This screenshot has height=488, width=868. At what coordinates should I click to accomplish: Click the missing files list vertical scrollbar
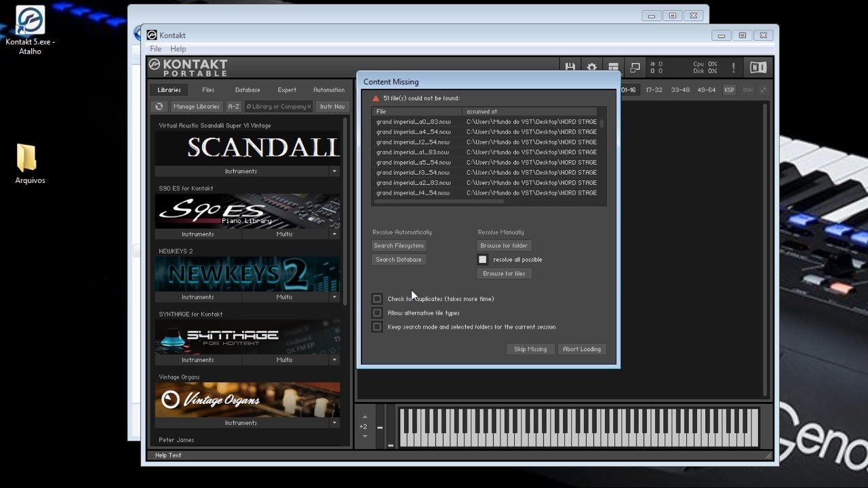(601, 124)
